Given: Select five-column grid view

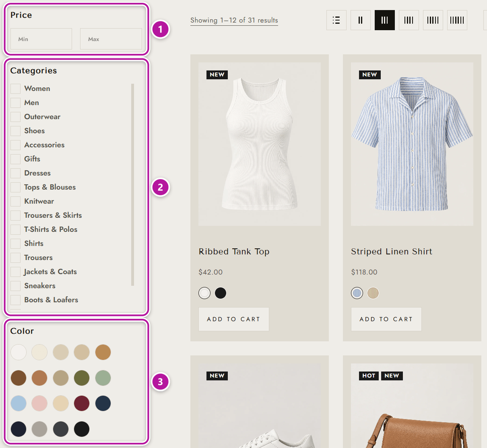Looking at the screenshot, I should coord(433,20).
